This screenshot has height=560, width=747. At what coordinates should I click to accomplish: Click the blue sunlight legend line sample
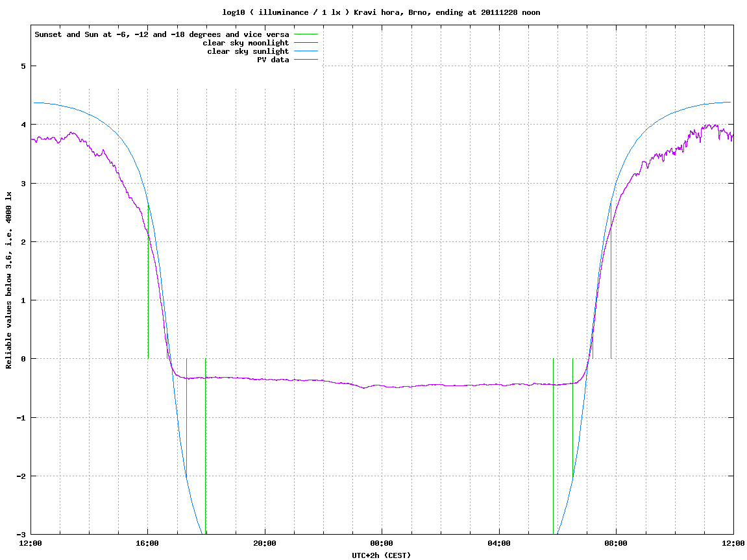tap(306, 51)
